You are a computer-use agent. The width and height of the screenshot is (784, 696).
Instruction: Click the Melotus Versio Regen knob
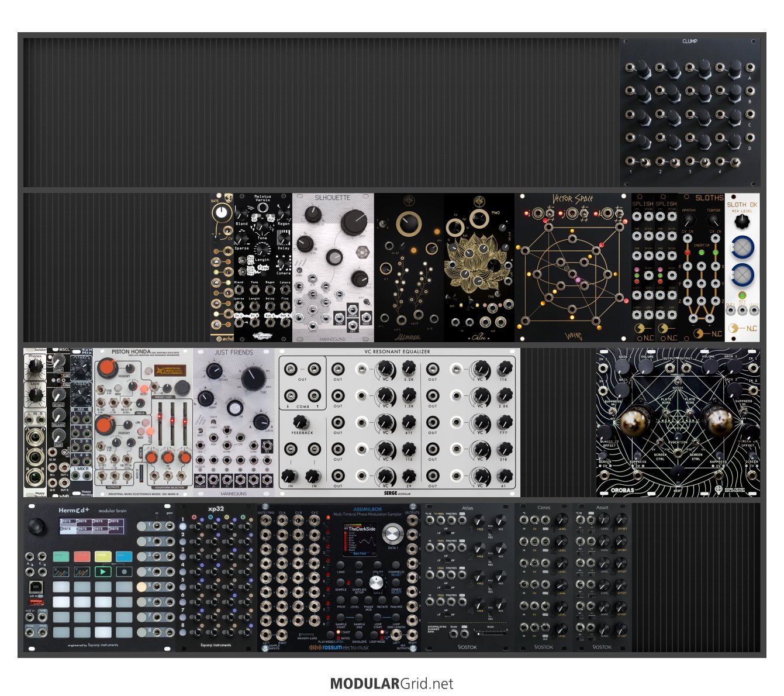click(x=284, y=213)
